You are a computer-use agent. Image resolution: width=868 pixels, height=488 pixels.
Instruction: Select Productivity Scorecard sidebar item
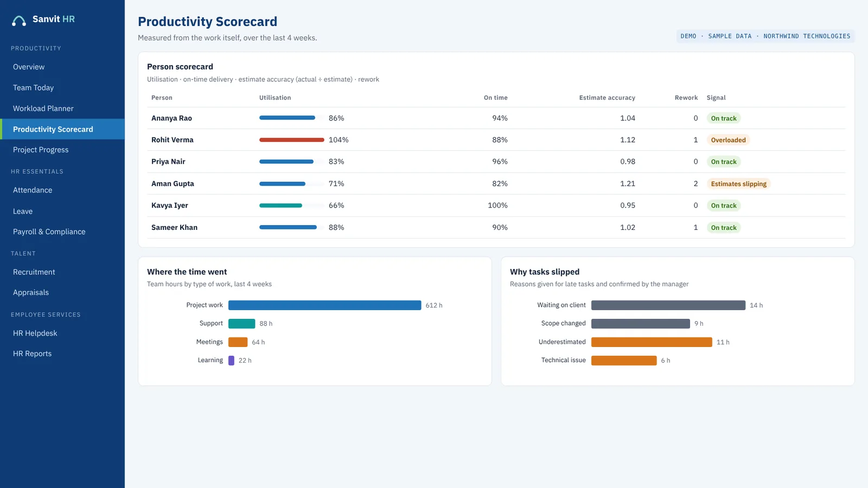[62, 129]
